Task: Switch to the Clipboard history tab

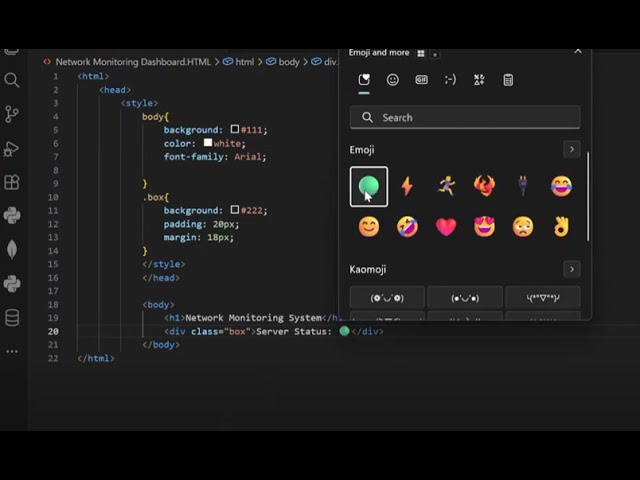Action: (508, 80)
